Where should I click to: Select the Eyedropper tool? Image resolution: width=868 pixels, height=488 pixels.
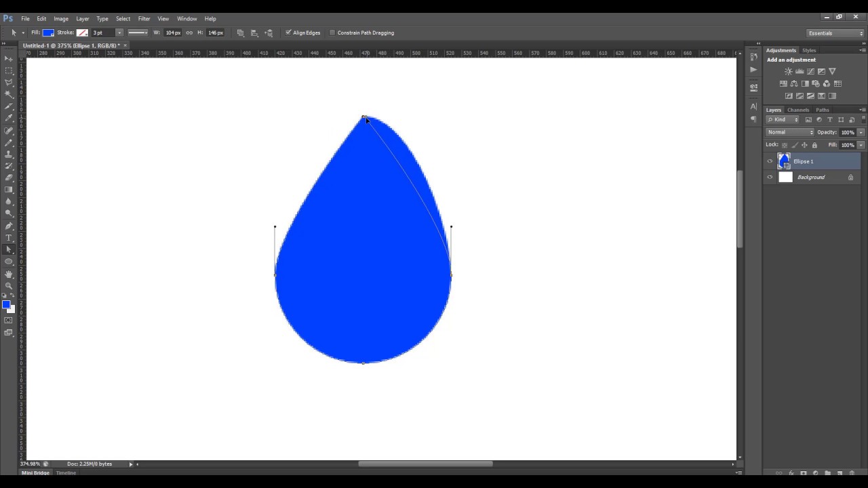click(x=9, y=118)
